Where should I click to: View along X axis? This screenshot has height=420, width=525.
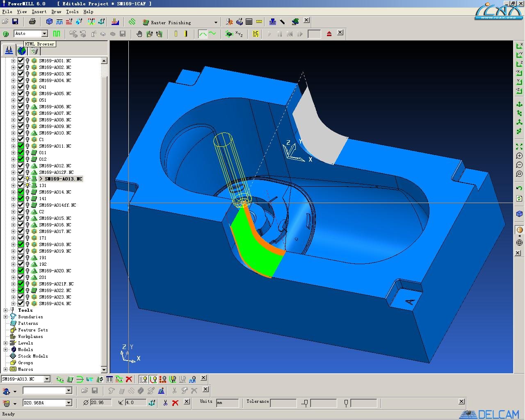coord(519,46)
